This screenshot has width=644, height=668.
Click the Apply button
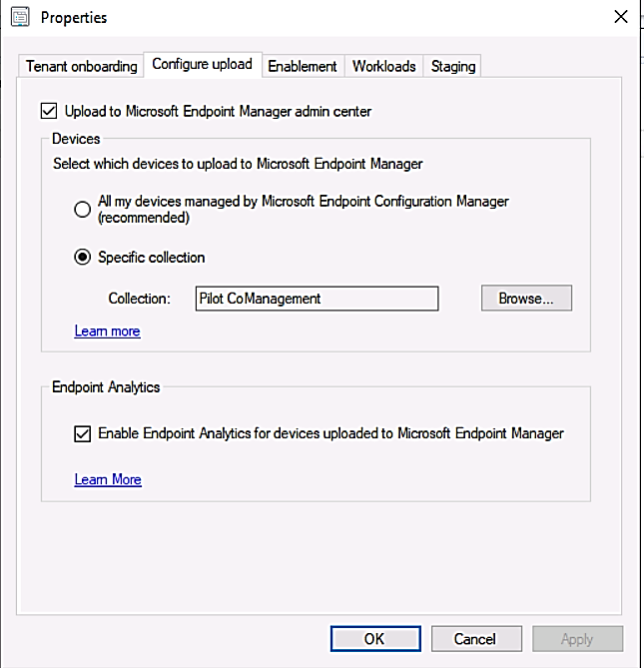(x=577, y=639)
